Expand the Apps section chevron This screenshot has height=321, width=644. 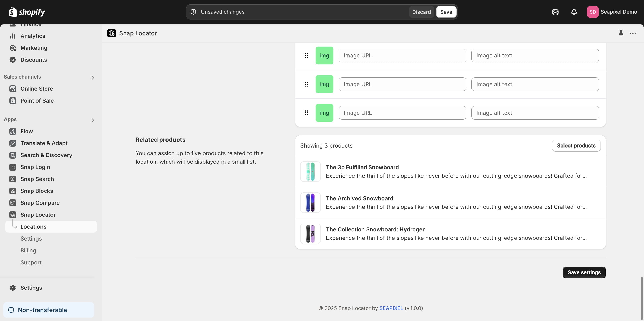tap(93, 120)
